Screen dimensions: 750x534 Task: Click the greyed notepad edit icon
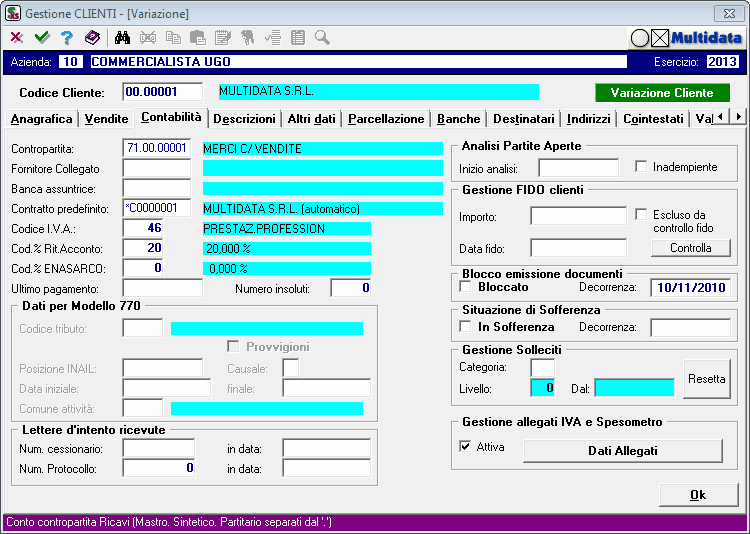click(x=223, y=37)
